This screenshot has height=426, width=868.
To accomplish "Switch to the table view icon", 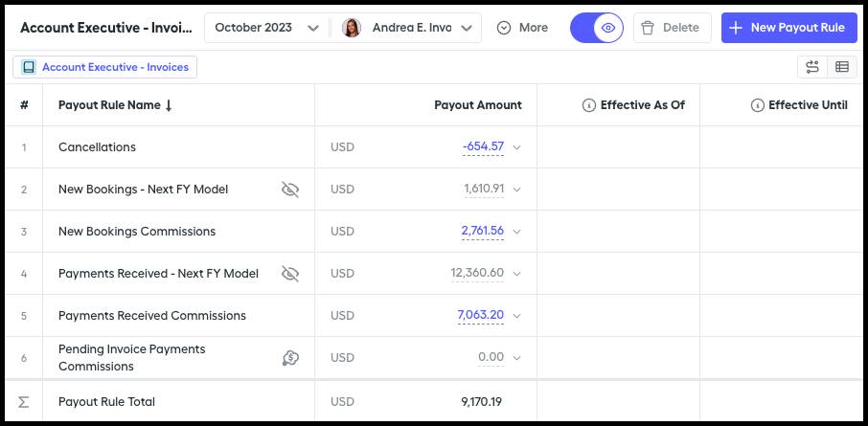I will (842, 67).
